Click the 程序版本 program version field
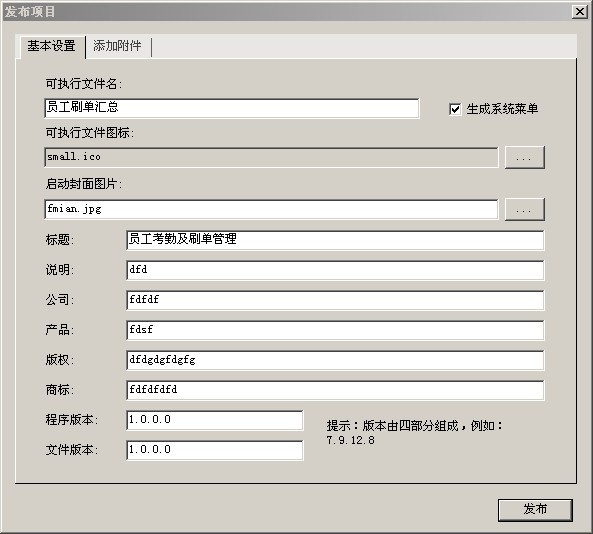The image size is (593, 534). tap(214, 420)
